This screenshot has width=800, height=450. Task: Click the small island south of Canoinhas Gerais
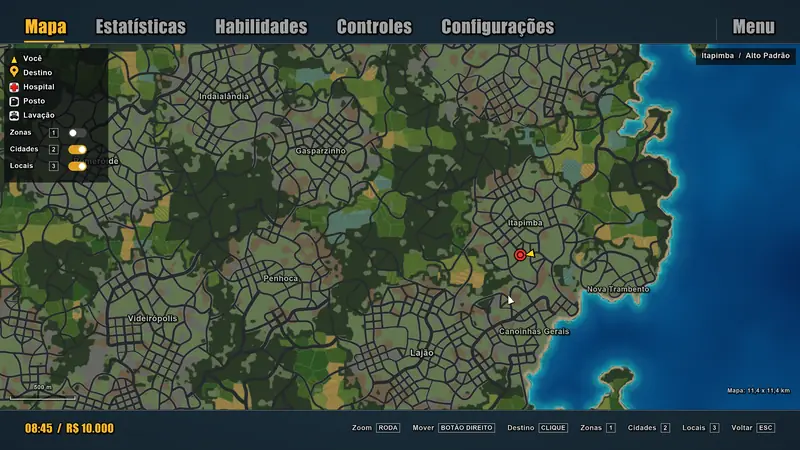(618, 386)
